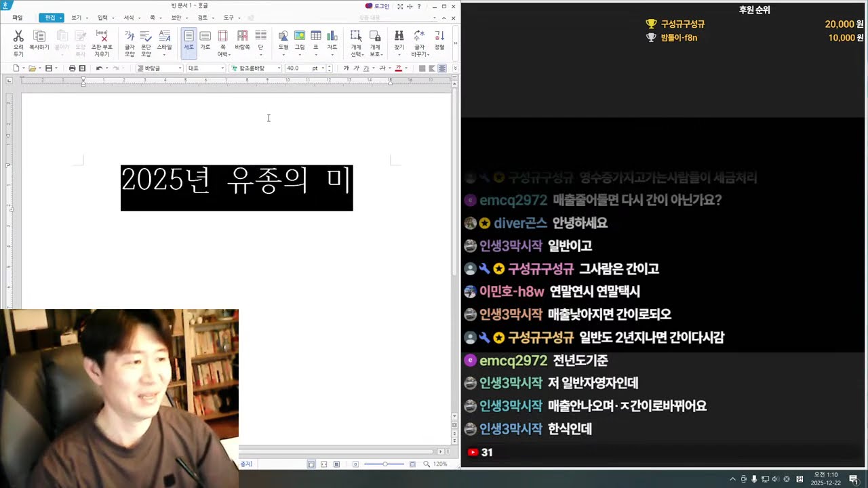The height and width of the screenshot is (488, 868).
Task: Open 문단 모양 paragraph format tool
Action: 146,36
